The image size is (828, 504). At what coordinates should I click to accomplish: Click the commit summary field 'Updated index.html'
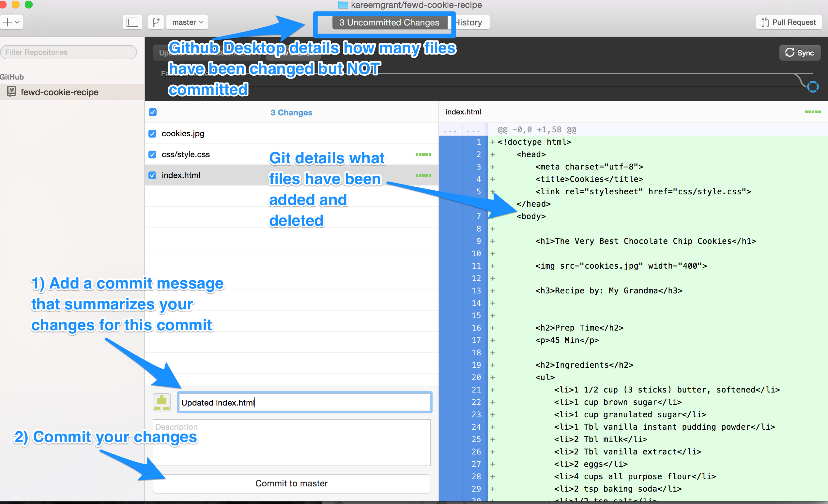pos(304,402)
